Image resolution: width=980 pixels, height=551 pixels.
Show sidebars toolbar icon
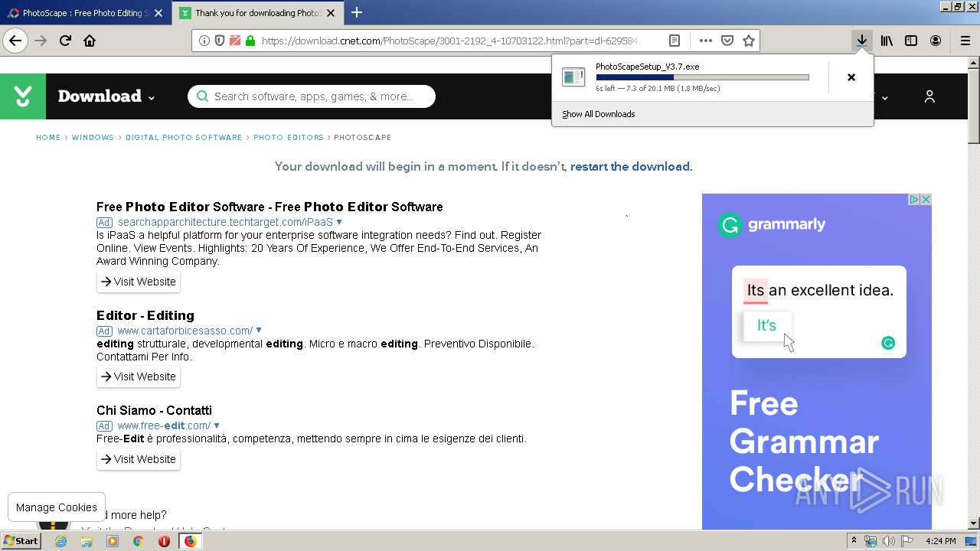[x=911, y=41]
